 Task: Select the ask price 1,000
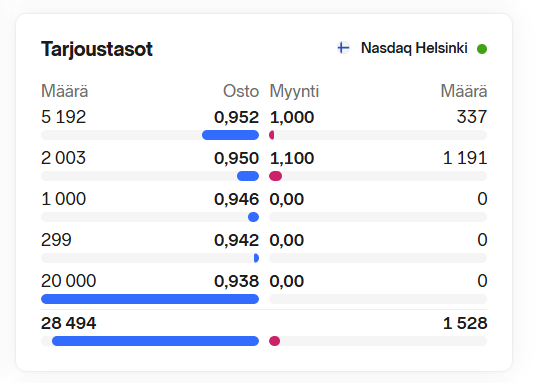[292, 117]
